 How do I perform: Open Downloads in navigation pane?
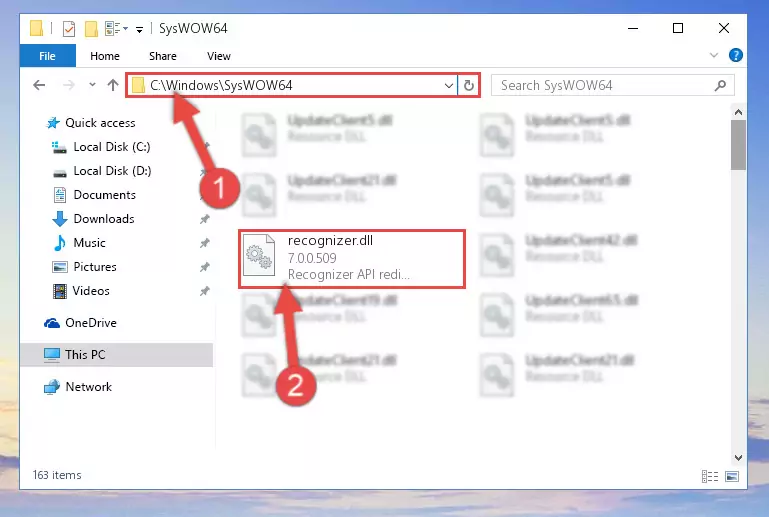tap(104, 219)
